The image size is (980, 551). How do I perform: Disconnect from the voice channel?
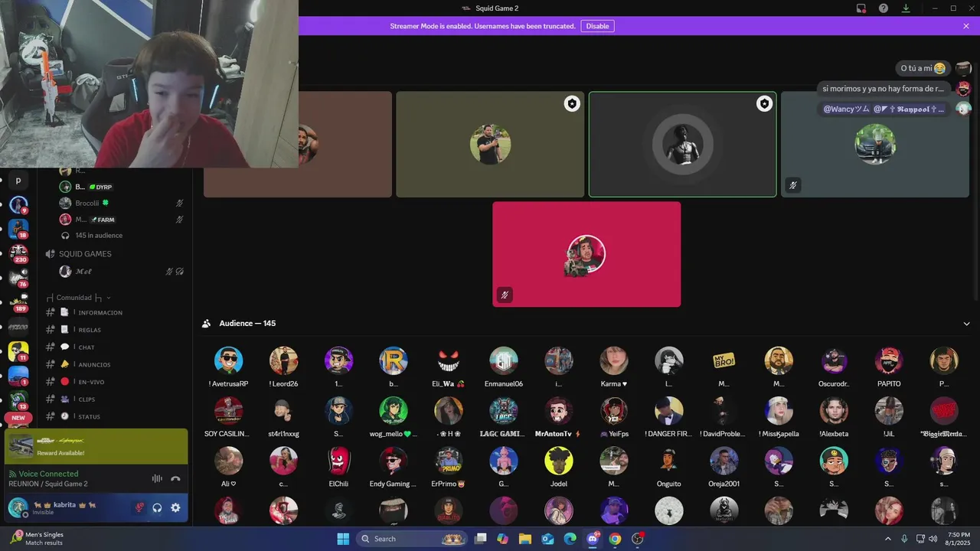coord(175,478)
